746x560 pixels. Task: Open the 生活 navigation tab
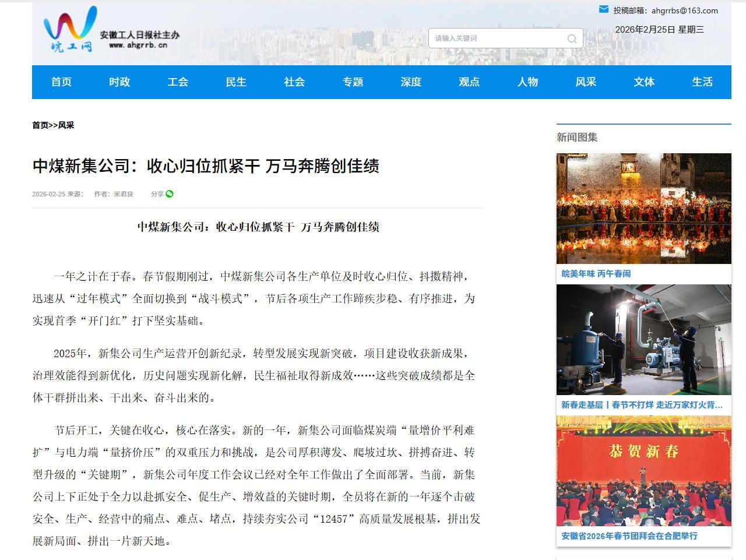(x=702, y=82)
